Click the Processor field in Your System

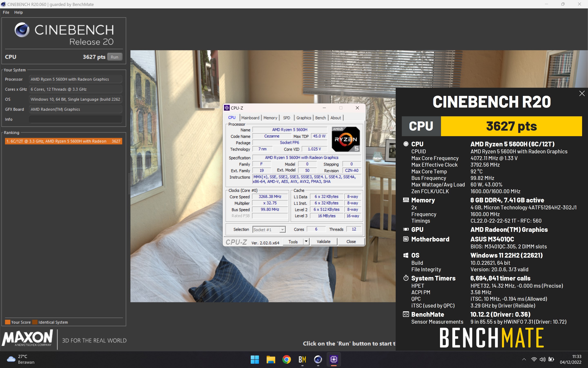pyautogui.click(x=76, y=79)
